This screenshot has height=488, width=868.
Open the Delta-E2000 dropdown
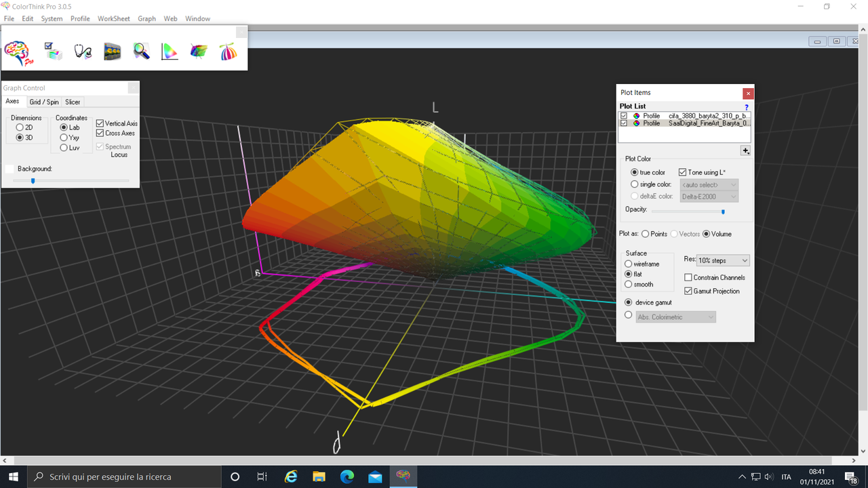click(x=709, y=197)
